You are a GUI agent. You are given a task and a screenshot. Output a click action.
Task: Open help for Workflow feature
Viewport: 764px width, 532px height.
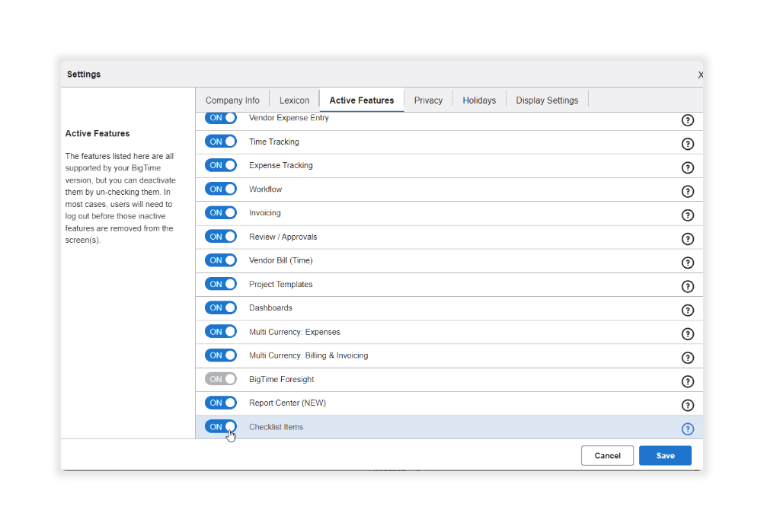(688, 191)
